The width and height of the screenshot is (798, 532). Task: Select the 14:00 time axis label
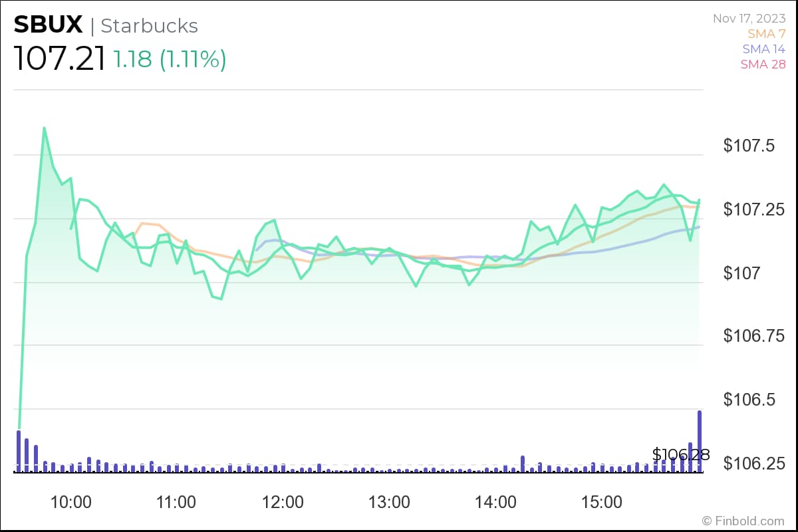(496, 502)
